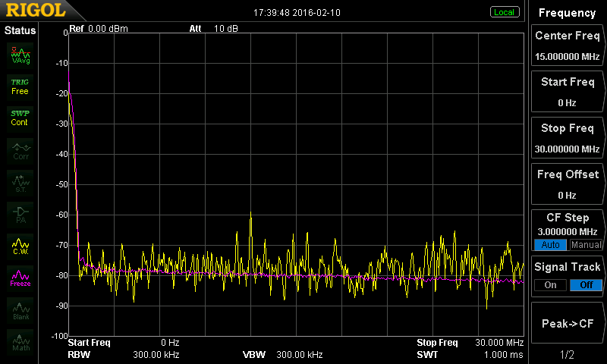Screen dimensions: 607x364
Task: Set Signal Track to Off
Action: tap(587, 284)
